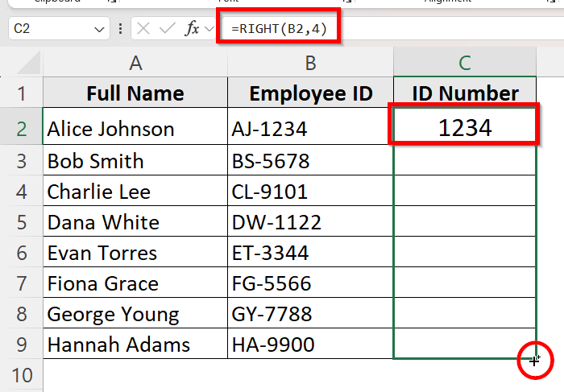Click the formula text =RIGHT(B2,4)
The image size is (564, 392).
tap(278, 29)
